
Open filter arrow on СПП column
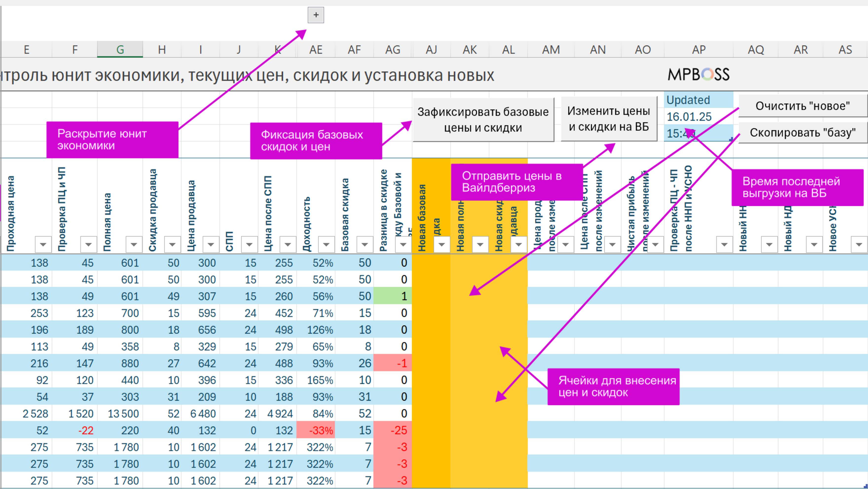pyautogui.click(x=249, y=244)
